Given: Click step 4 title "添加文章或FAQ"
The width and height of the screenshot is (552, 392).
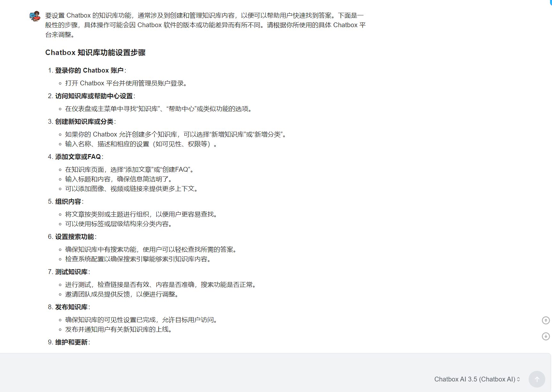Looking at the screenshot, I should (78, 157).
